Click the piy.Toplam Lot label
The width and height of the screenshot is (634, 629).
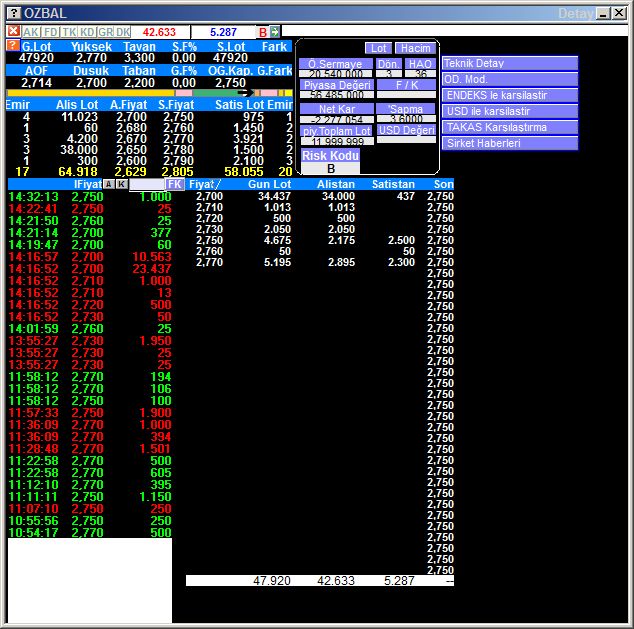[337, 131]
